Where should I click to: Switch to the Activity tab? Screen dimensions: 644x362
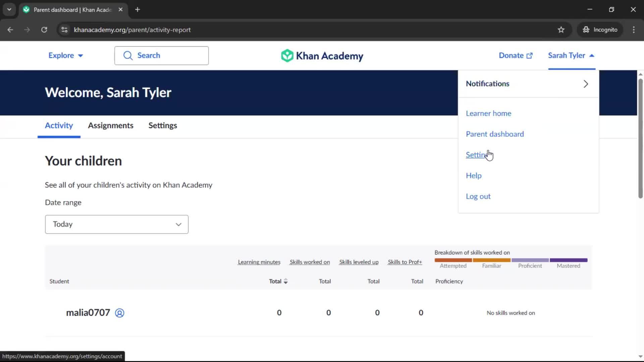(x=59, y=125)
